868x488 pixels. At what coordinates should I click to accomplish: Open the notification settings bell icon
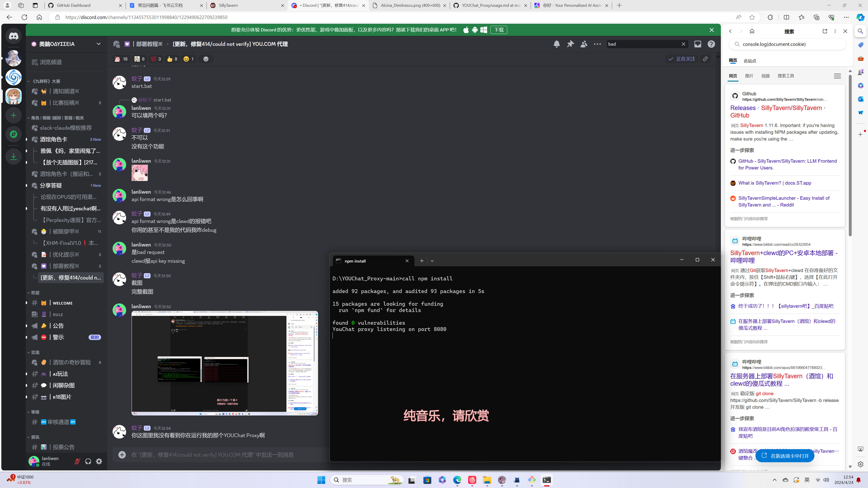[x=556, y=44]
